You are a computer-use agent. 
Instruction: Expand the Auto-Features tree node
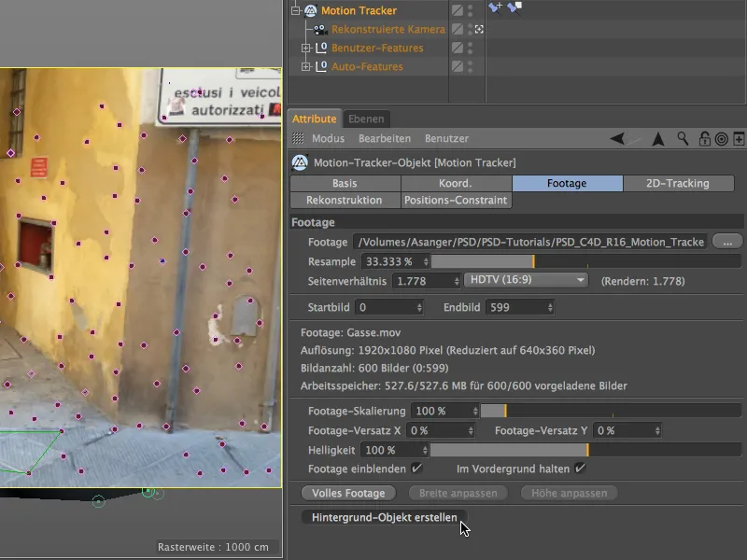[305, 67]
